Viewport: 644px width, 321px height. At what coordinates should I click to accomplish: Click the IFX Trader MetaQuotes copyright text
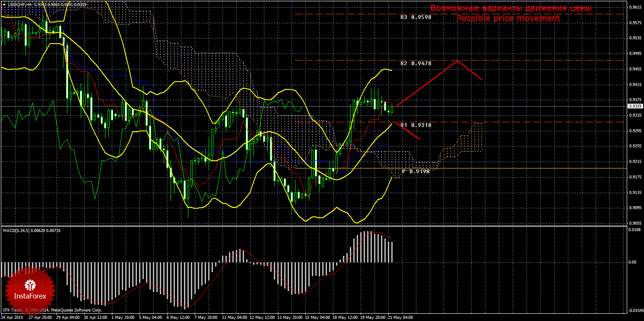click(52, 310)
